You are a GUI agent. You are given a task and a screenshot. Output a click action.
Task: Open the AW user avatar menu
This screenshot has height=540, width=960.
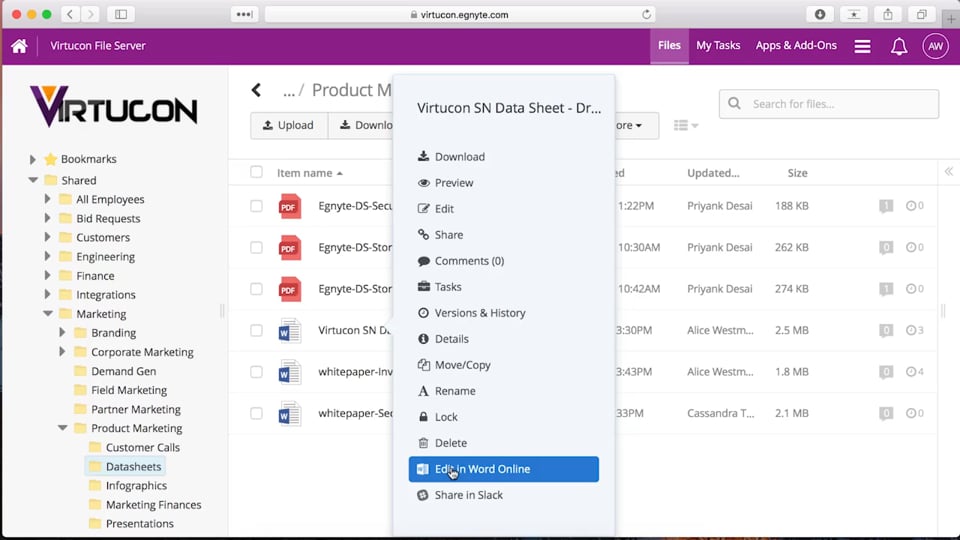(935, 46)
